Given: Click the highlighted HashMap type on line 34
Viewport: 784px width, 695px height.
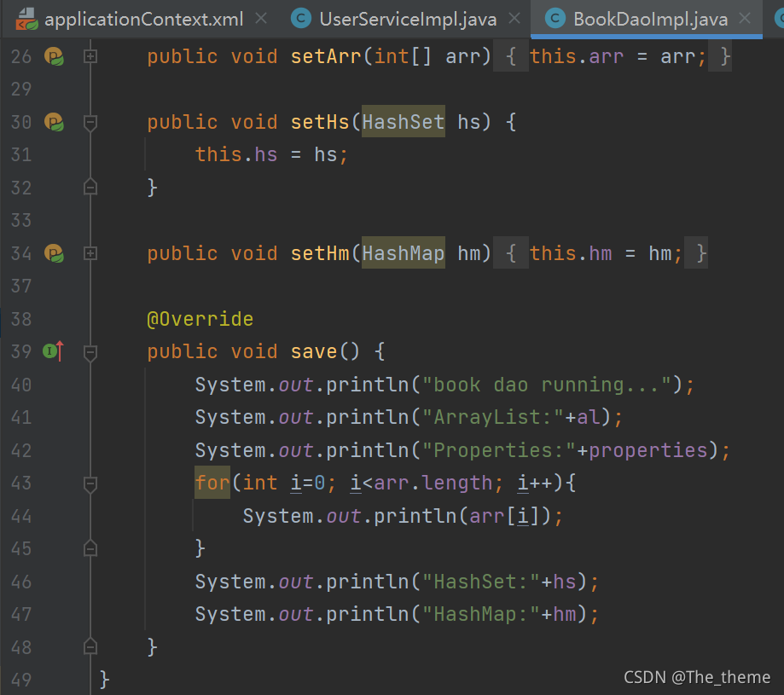Looking at the screenshot, I should tap(403, 252).
